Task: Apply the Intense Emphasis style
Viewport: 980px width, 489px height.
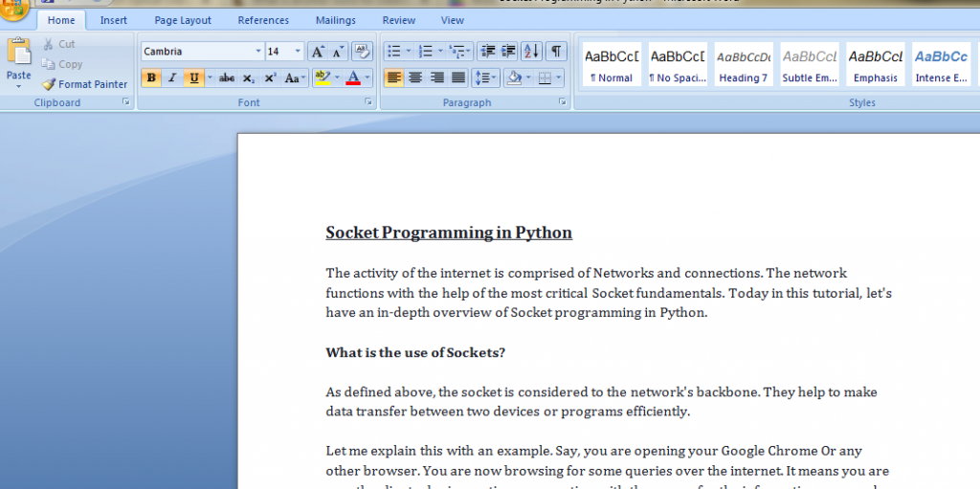Action: click(941, 65)
